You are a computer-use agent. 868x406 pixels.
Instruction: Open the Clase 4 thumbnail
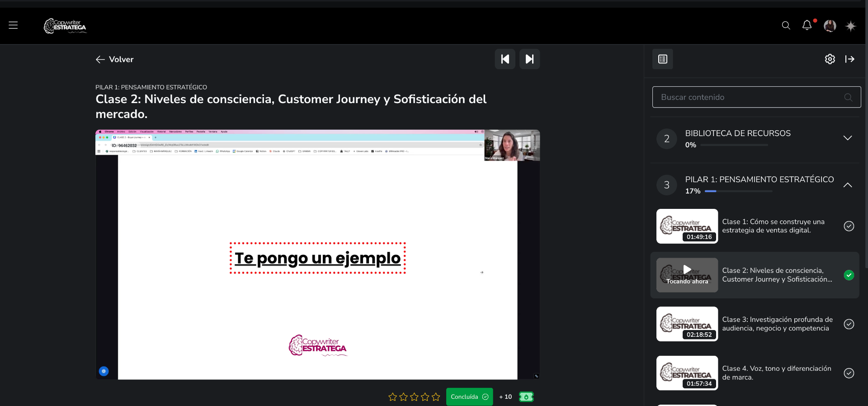pos(687,373)
